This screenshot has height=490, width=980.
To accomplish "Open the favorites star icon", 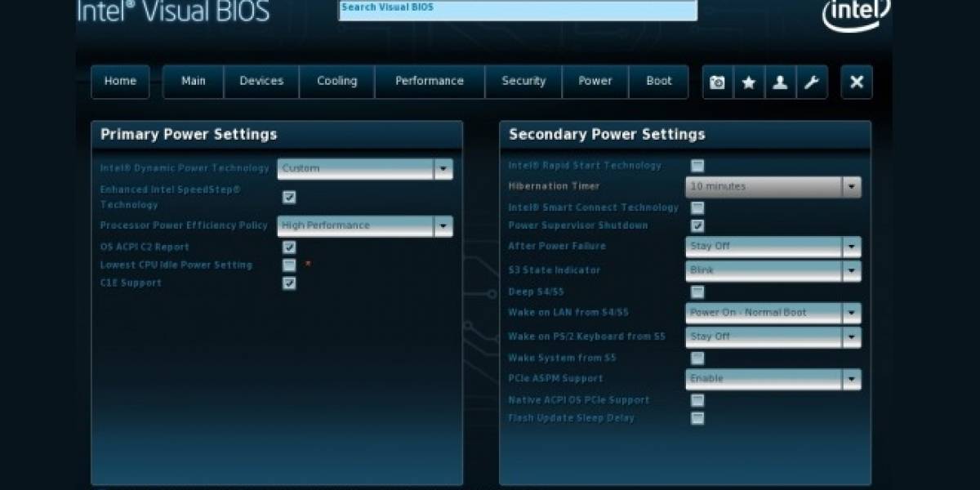I will (x=749, y=82).
